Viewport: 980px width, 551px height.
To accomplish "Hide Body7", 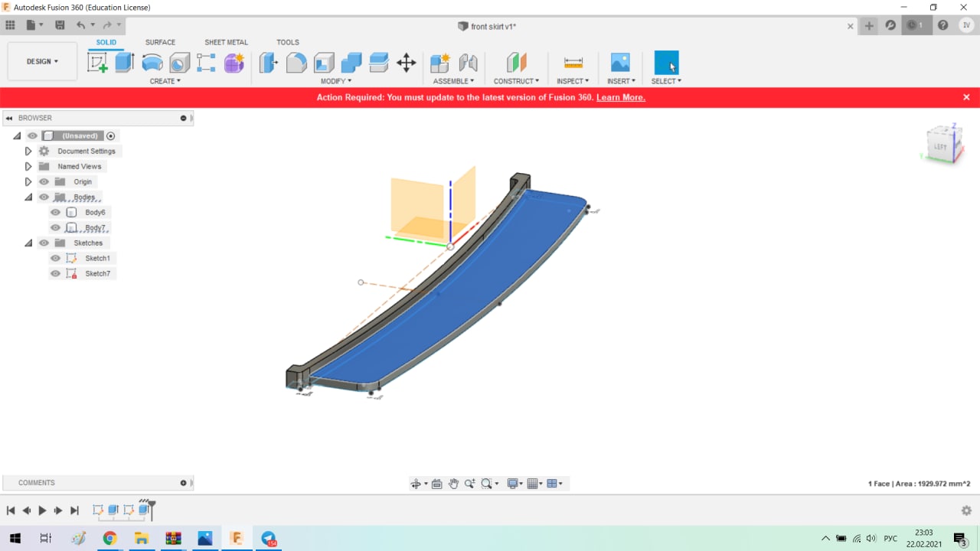I will pos(55,227).
